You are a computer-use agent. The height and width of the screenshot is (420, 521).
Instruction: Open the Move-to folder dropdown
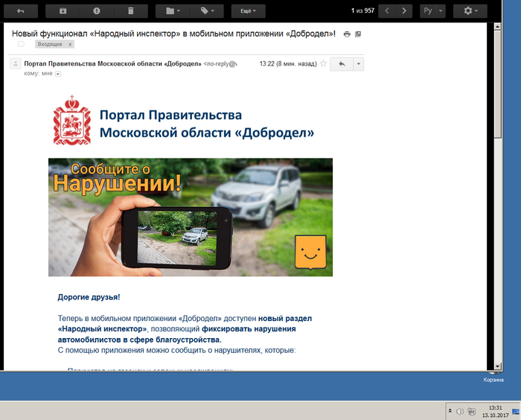[x=173, y=11]
